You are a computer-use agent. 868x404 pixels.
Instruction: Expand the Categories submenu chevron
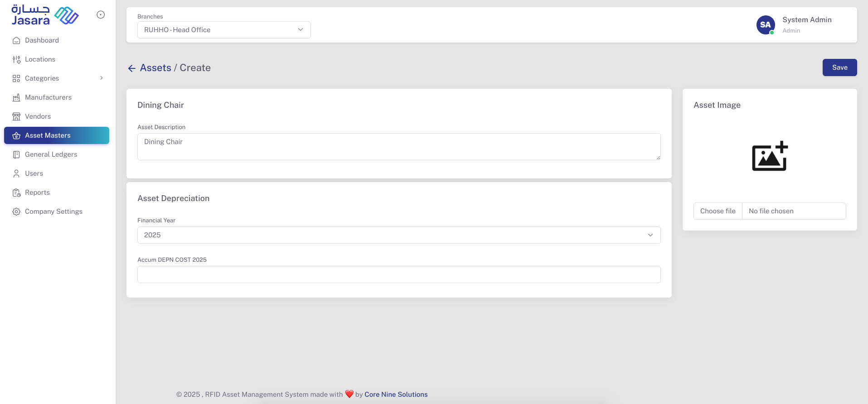click(102, 78)
